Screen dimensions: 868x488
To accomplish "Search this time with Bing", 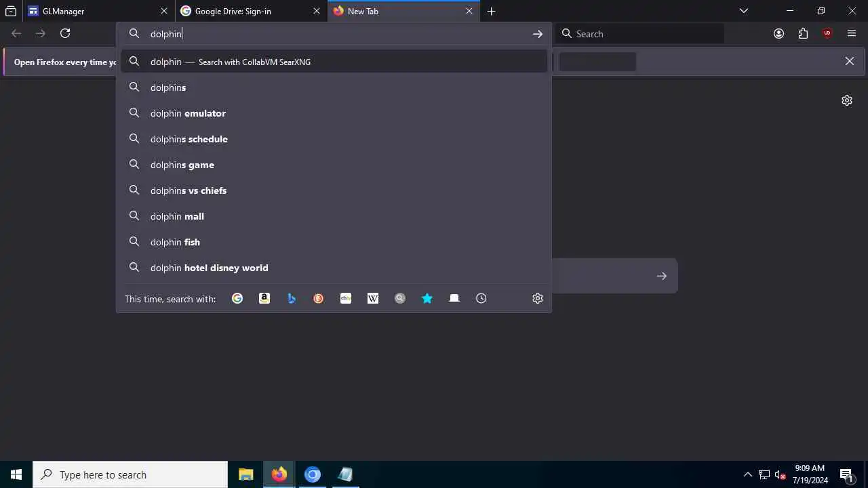I will point(292,298).
